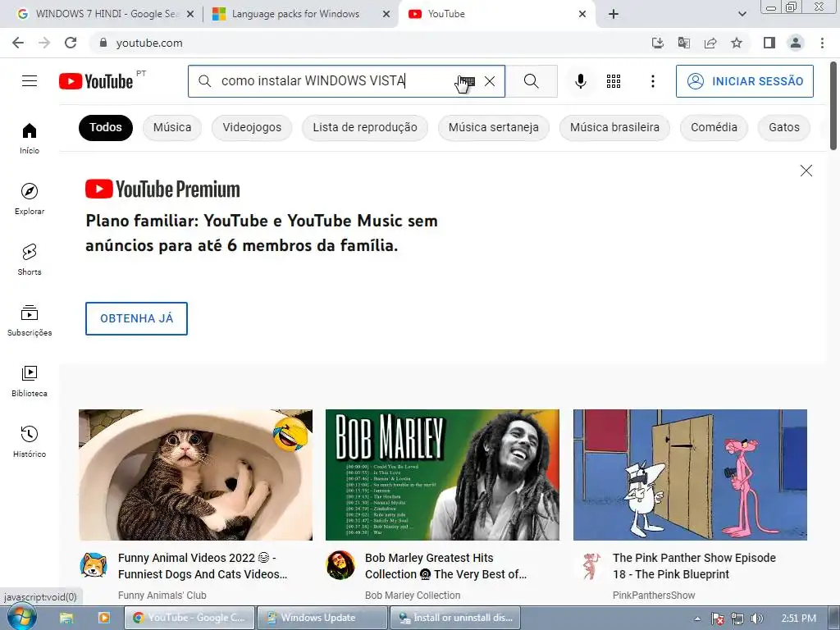840x630 pixels.
Task: Dismiss the YouTube Premium banner
Action: (806, 171)
